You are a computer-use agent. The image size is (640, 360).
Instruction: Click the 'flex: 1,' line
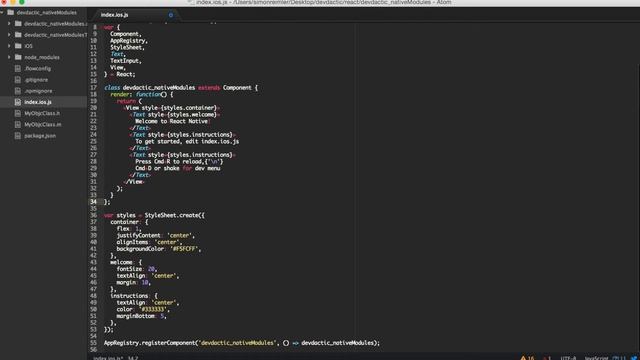(129, 229)
